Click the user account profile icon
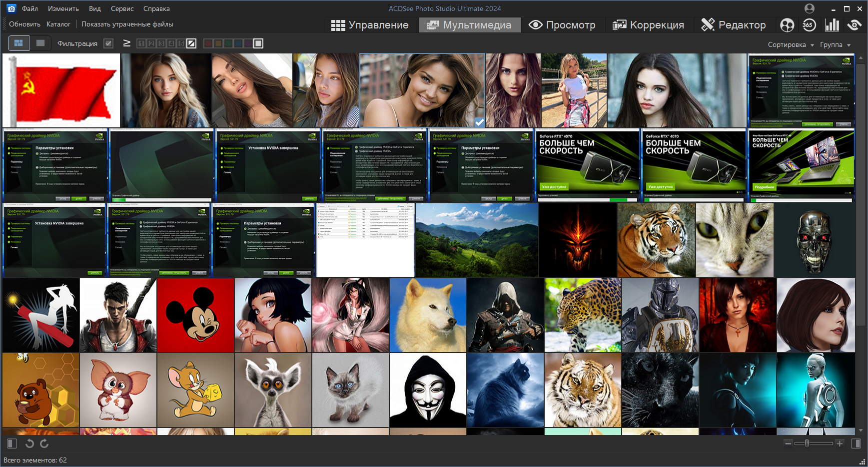Screen dimensions: 868x467 coord(810,8)
